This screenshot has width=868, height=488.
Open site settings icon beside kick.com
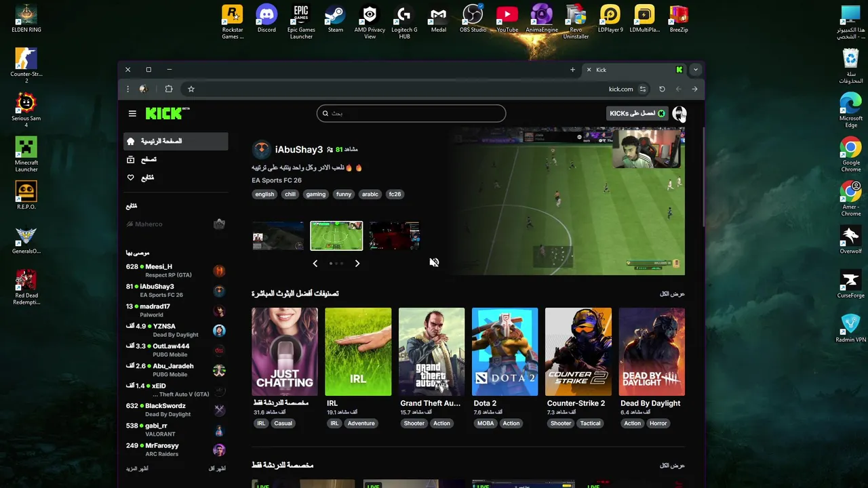pos(643,89)
